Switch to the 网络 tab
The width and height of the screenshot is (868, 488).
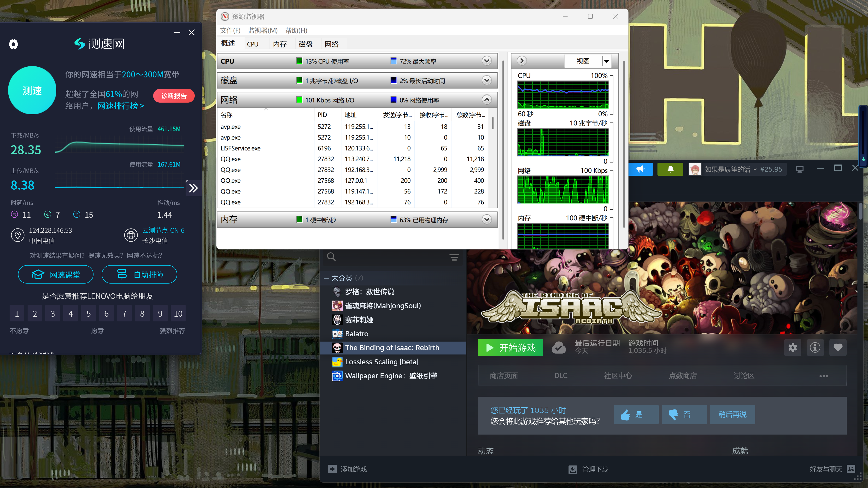point(332,44)
